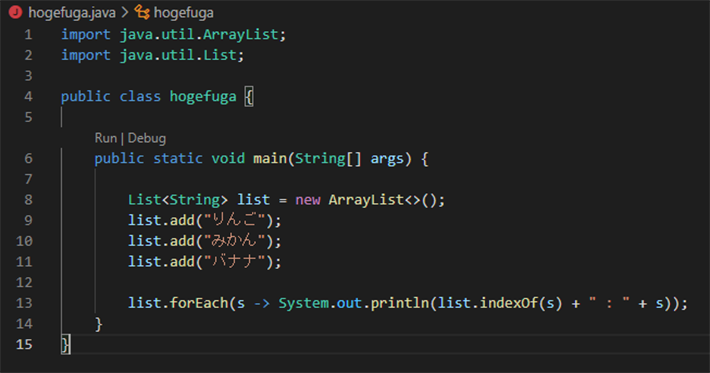This screenshot has height=373, width=710.
Task: Start Debug via CodeLens link
Action: point(147,138)
